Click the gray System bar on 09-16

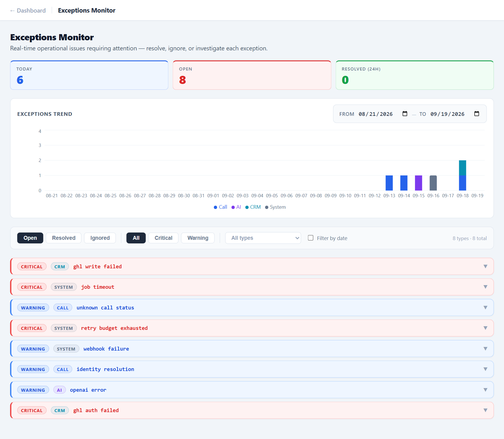(x=433, y=183)
